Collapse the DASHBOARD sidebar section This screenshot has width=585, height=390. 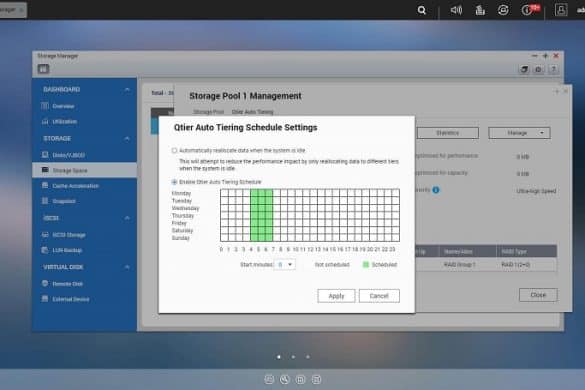tap(127, 90)
